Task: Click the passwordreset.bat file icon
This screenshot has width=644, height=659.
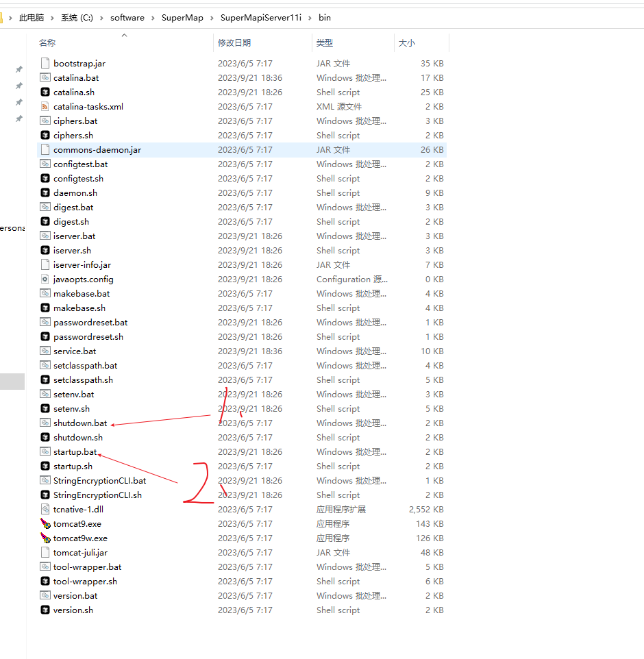Action: pos(45,323)
